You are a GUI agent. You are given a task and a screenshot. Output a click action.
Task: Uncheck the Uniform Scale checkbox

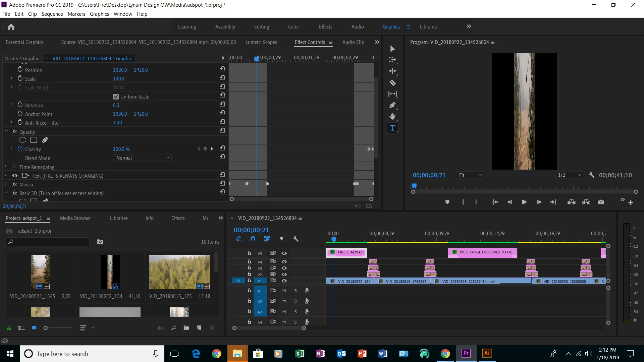point(116,97)
